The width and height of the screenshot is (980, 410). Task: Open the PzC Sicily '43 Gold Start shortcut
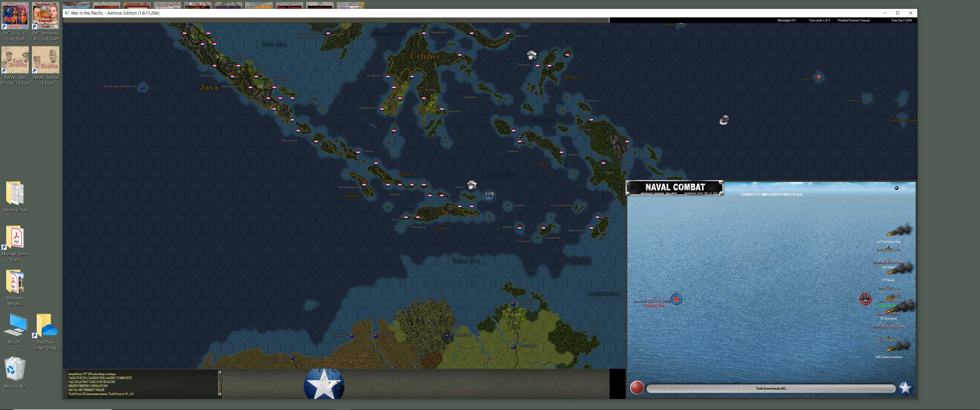pyautogui.click(x=15, y=15)
